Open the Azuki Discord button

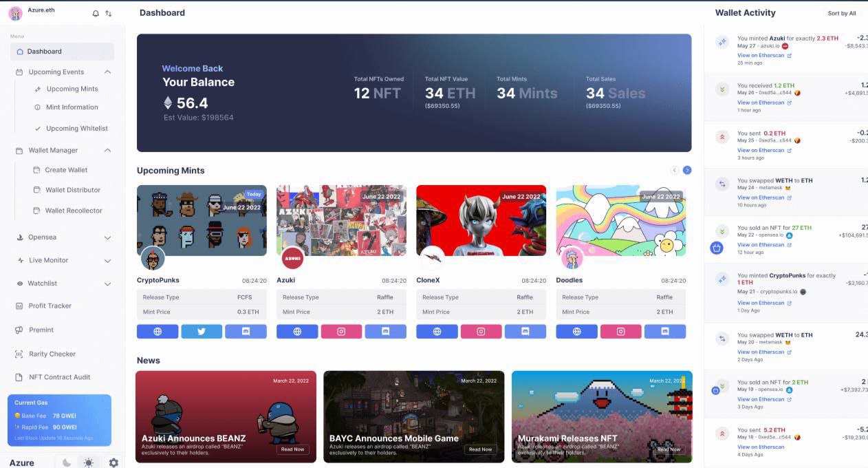click(x=385, y=332)
